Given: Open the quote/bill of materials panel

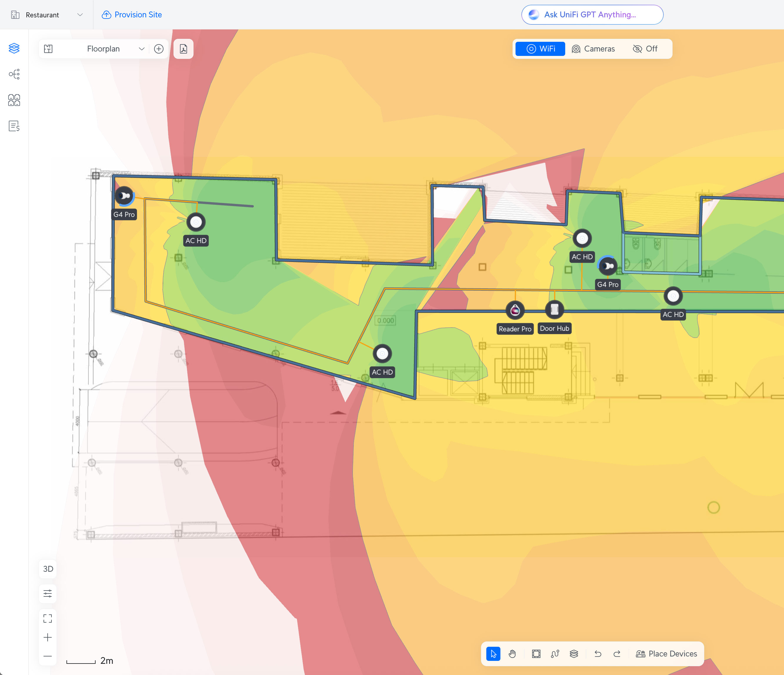Looking at the screenshot, I should point(14,126).
